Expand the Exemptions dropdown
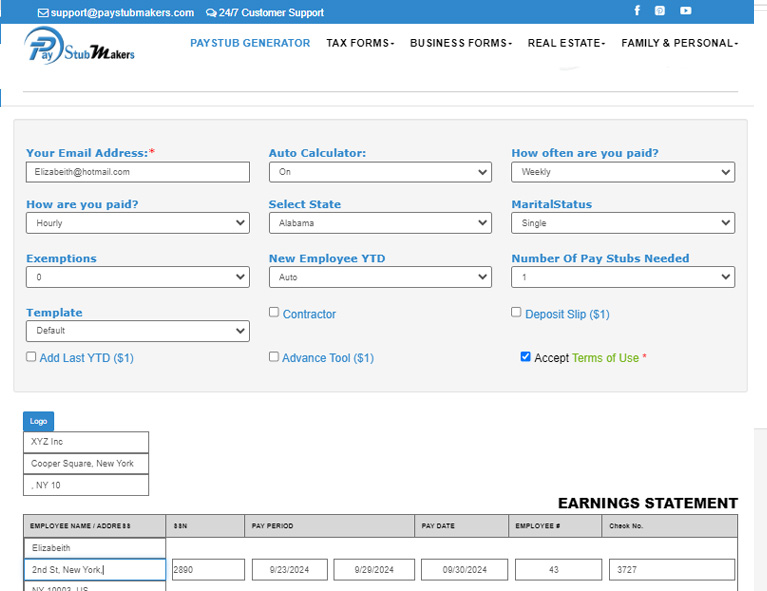 (137, 277)
